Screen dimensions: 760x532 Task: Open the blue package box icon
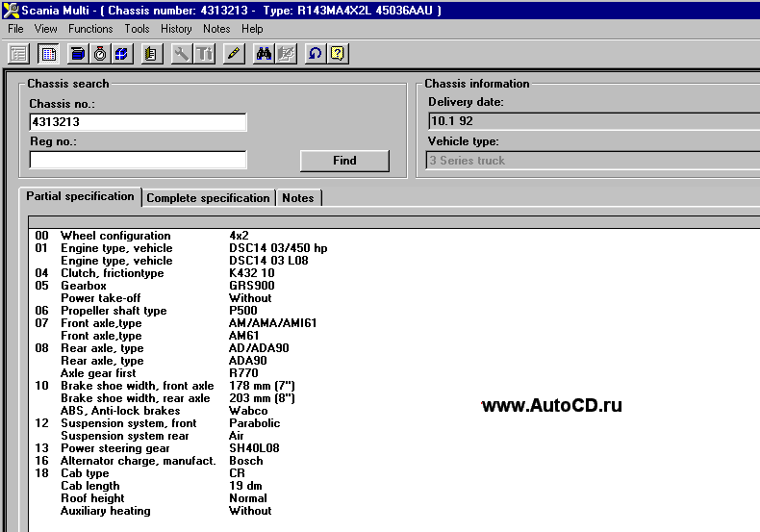122,53
